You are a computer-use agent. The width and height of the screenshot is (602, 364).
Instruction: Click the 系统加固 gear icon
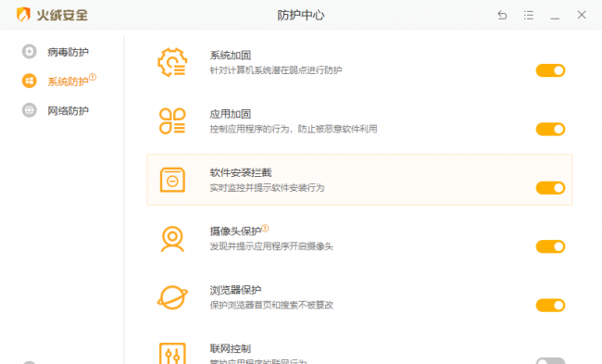(x=172, y=62)
